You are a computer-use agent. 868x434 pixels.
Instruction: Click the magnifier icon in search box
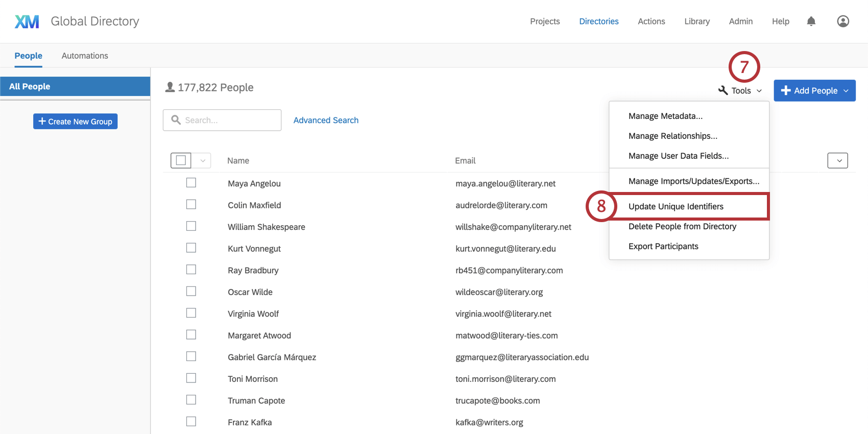point(176,120)
